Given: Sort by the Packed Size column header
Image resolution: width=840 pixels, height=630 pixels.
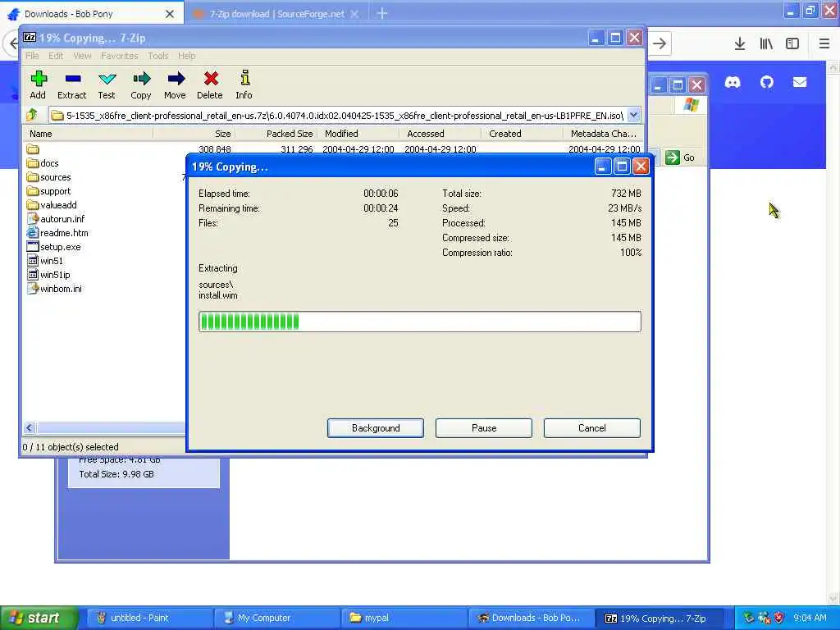Looking at the screenshot, I should pos(276,134).
